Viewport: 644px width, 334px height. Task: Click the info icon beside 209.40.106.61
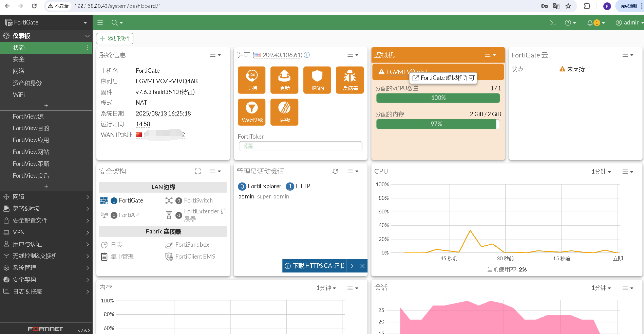307,55
